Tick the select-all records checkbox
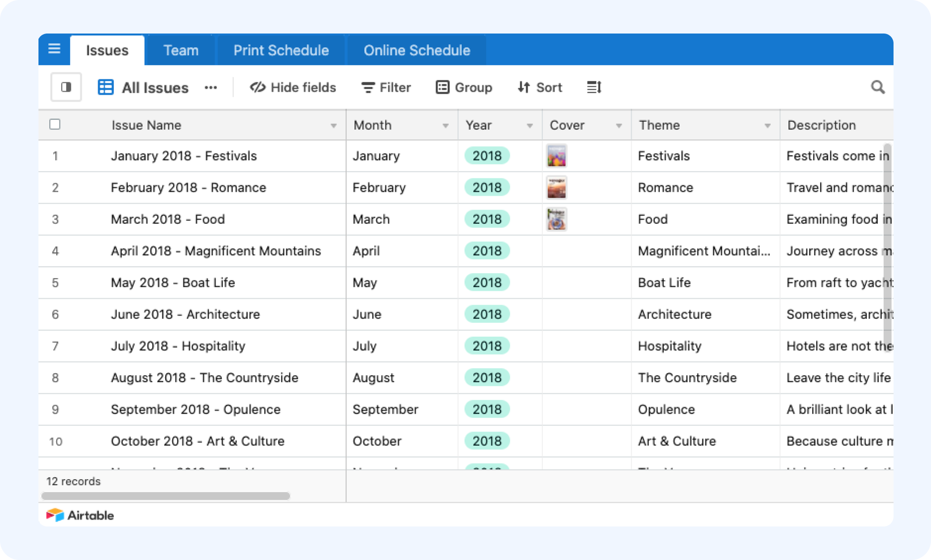The image size is (931, 560). [55, 124]
